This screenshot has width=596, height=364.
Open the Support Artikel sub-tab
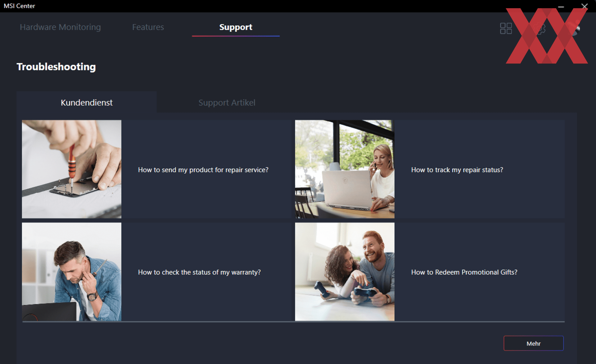227,102
